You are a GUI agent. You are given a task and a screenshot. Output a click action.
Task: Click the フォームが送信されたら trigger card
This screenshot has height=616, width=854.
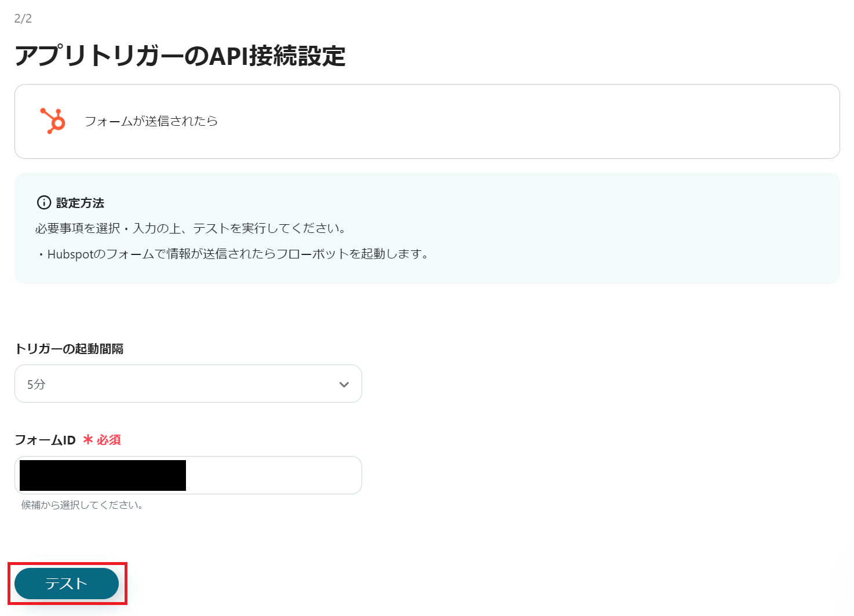[427, 121]
